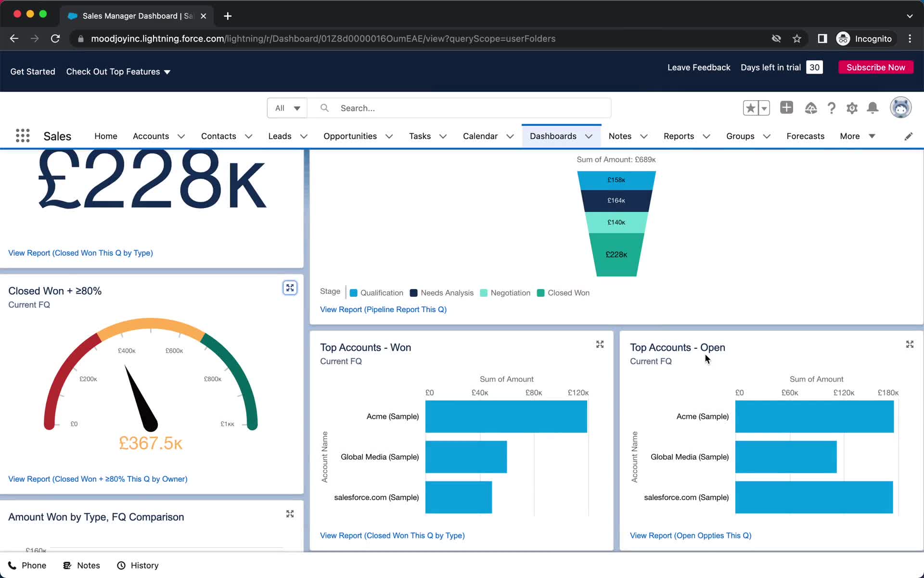Image resolution: width=924 pixels, height=578 pixels.
Task: Click Global Media (Sample) bar in Top Accounts - Open
Action: (786, 457)
